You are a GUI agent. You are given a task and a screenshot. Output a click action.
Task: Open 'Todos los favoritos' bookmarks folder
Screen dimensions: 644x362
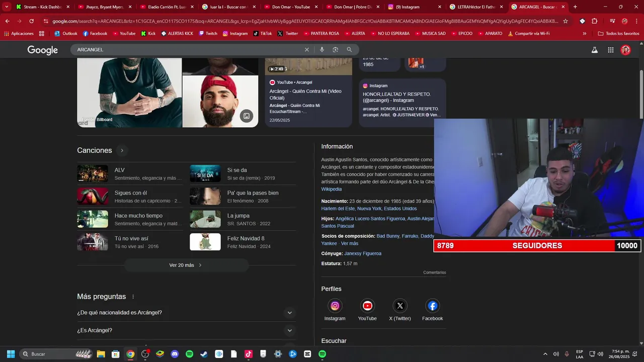tap(618, 34)
